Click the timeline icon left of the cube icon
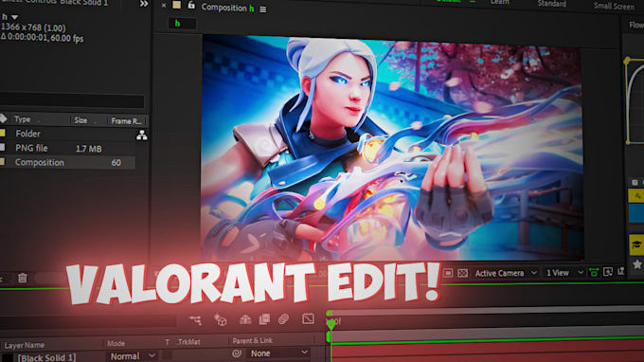This screenshot has width=644, height=362. click(x=195, y=319)
